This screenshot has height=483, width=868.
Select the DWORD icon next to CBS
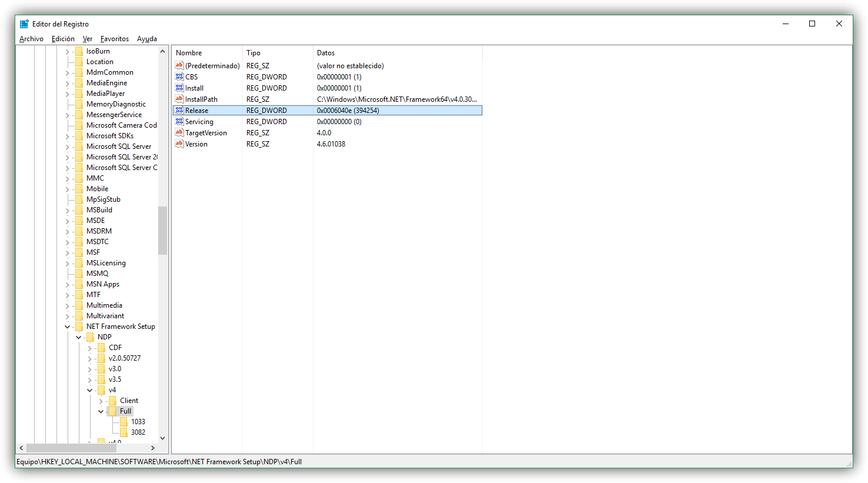point(179,76)
